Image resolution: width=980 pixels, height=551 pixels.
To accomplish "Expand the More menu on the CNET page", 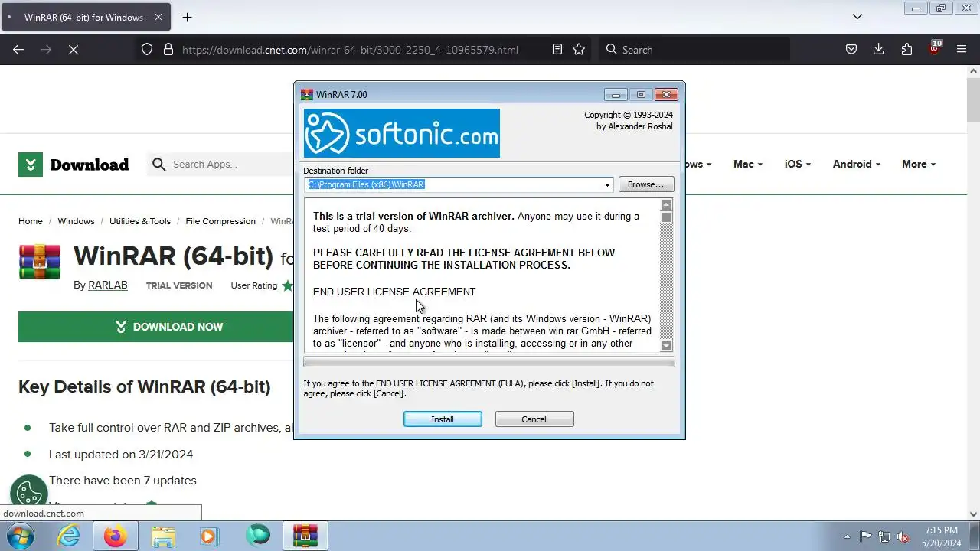I will (x=918, y=165).
